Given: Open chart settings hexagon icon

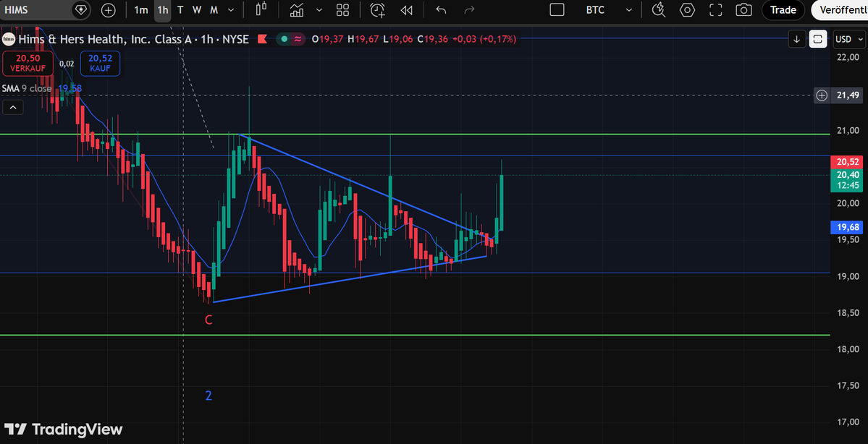Looking at the screenshot, I should click(688, 10).
